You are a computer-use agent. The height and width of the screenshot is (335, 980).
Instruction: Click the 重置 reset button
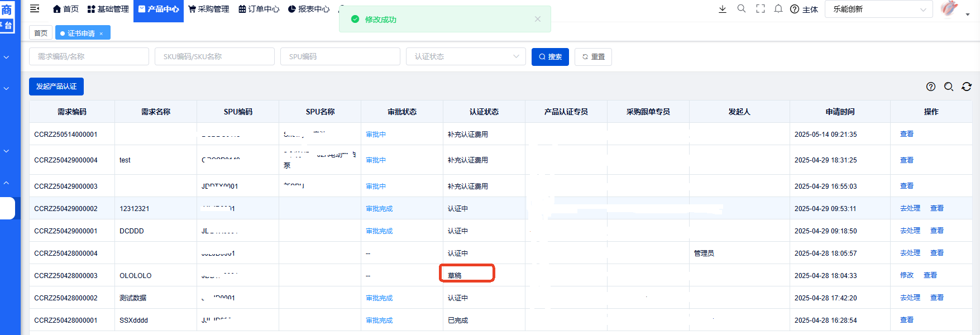coord(593,56)
